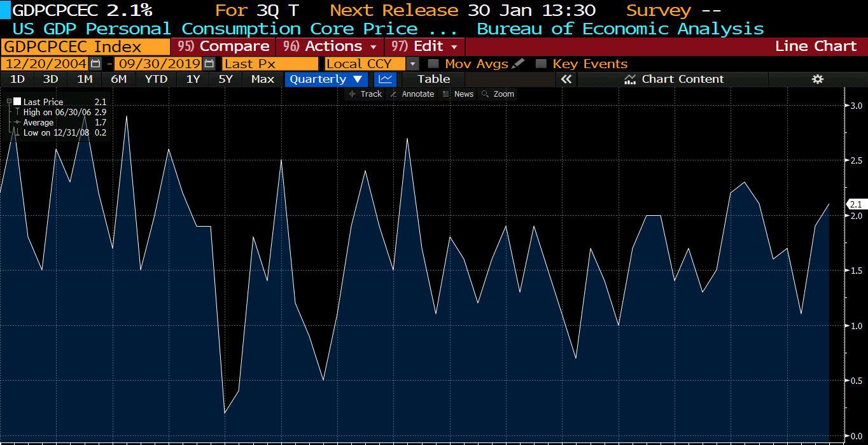
Task: Click Low on 12/31/08 legend entry
Action: pyautogui.click(x=64, y=132)
